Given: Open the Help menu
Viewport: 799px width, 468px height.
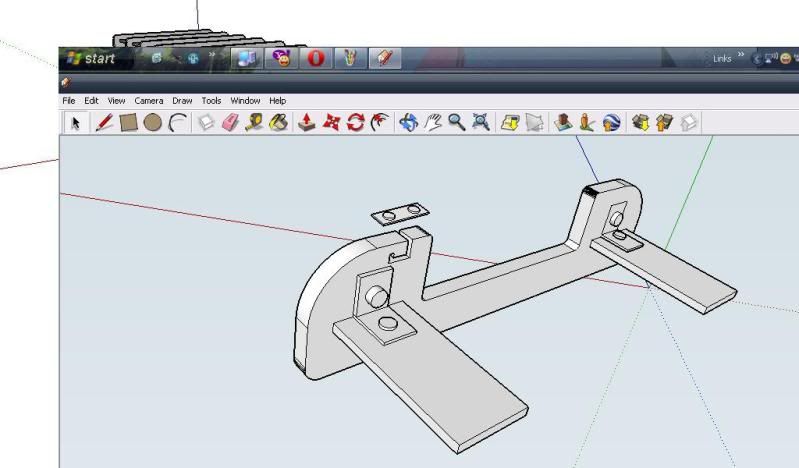Looking at the screenshot, I should [x=277, y=100].
